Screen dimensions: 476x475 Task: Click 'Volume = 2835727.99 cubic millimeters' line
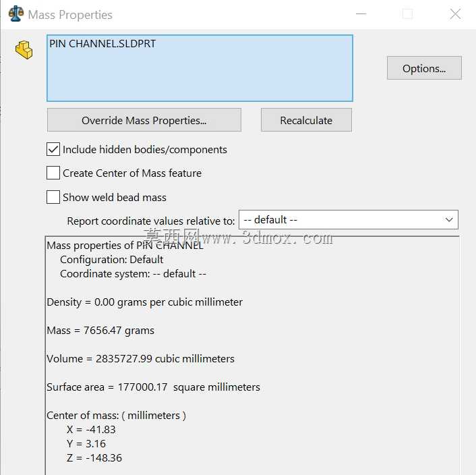pyautogui.click(x=140, y=359)
